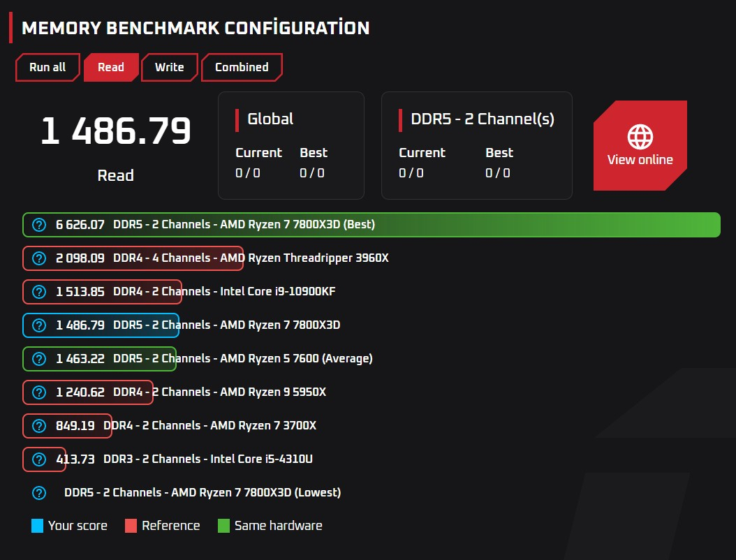Screen dimensions: 736x560
Task: Select the blue 1 486.79 score bar
Action: click(101, 325)
